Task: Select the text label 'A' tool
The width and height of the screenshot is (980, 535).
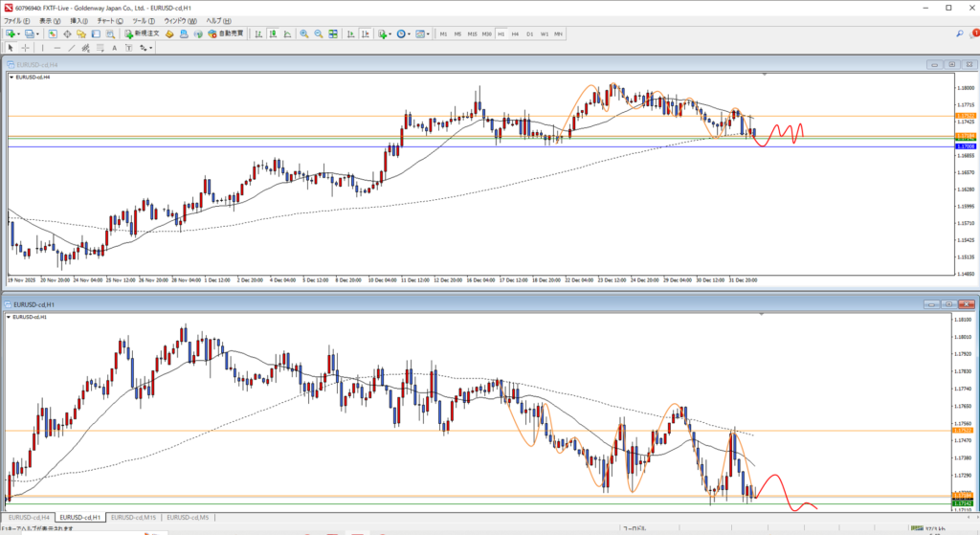Action: tap(115, 47)
